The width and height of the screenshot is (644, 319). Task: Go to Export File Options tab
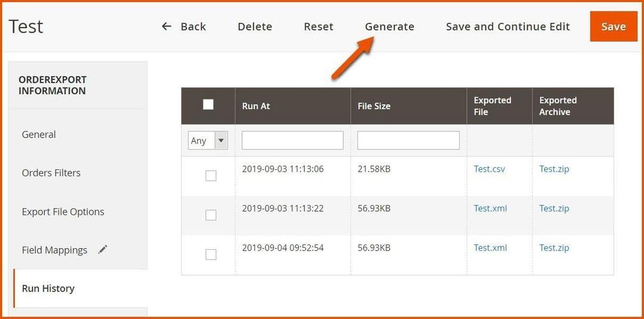click(x=63, y=212)
